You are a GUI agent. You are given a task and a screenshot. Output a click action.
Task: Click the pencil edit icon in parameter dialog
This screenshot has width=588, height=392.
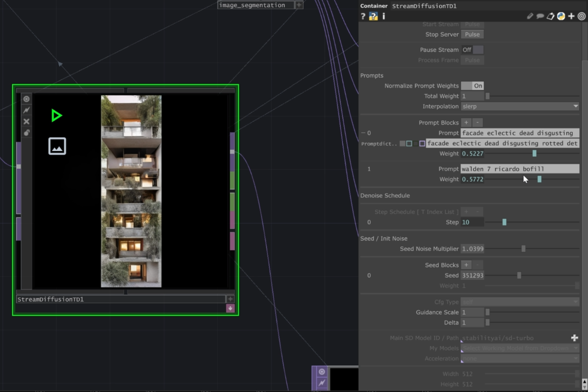pyautogui.click(x=530, y=16)
